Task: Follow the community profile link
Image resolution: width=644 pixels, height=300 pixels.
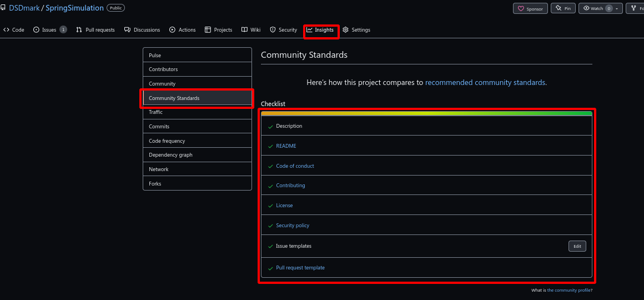Action: [569, 290]
